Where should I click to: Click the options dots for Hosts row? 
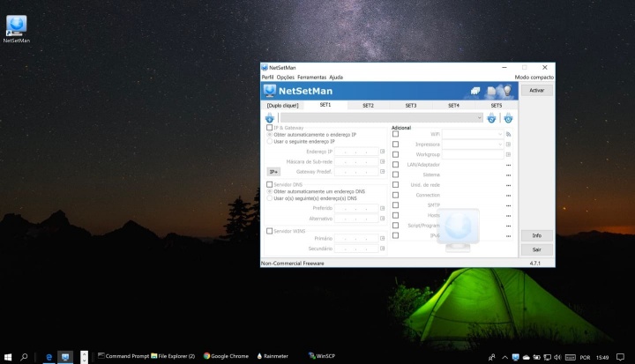point(508,215)
